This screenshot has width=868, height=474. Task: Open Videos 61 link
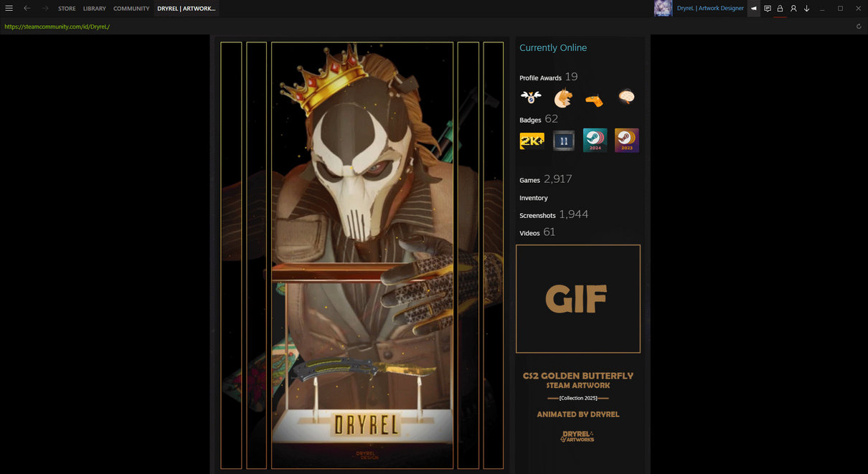(537, 232)
